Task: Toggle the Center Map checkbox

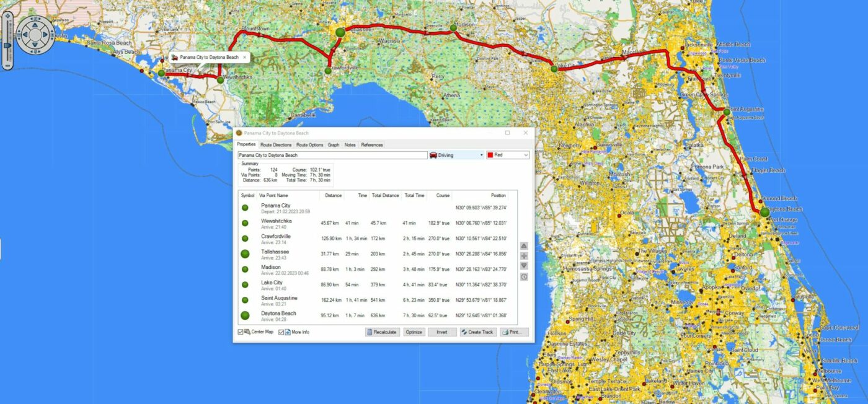Action: (x=241, y=332)
